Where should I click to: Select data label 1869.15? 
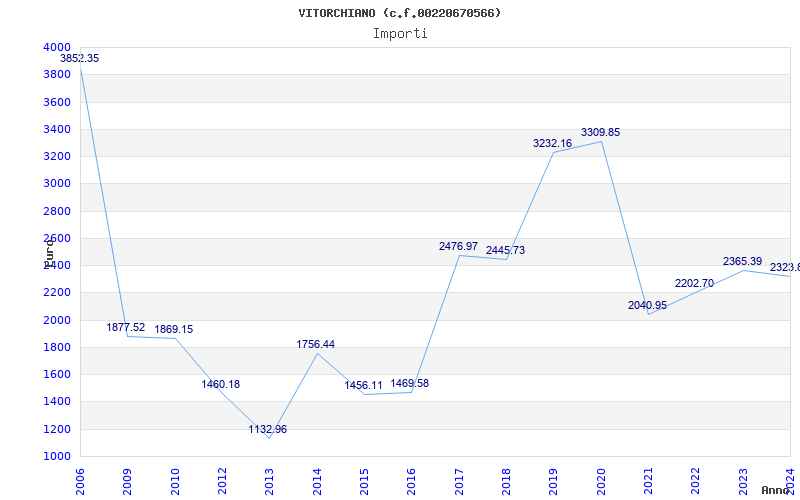[x=173, y=330]
